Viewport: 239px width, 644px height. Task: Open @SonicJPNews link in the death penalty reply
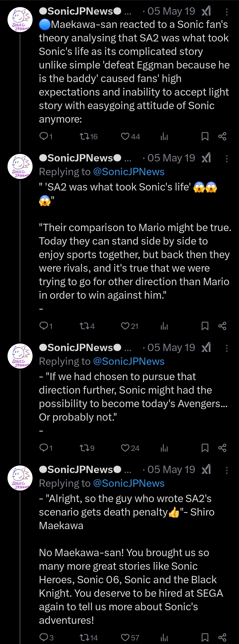pyautogui.click(x=129, y=483)
